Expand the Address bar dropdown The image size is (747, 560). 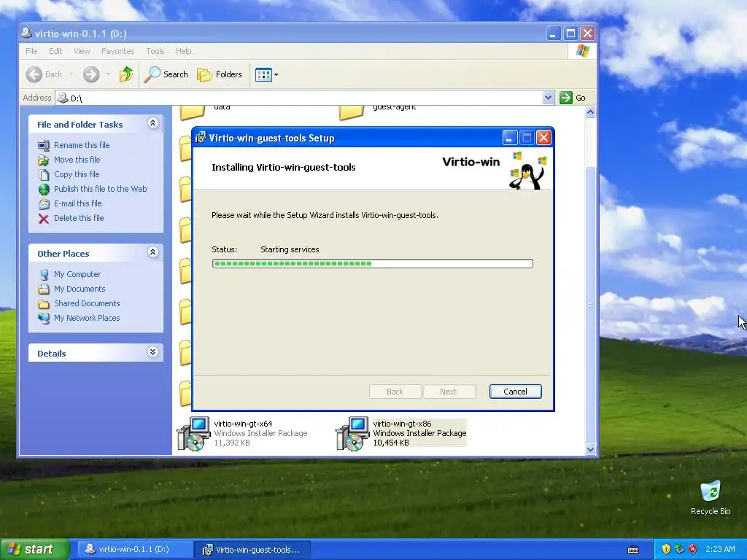coord(548,98)
